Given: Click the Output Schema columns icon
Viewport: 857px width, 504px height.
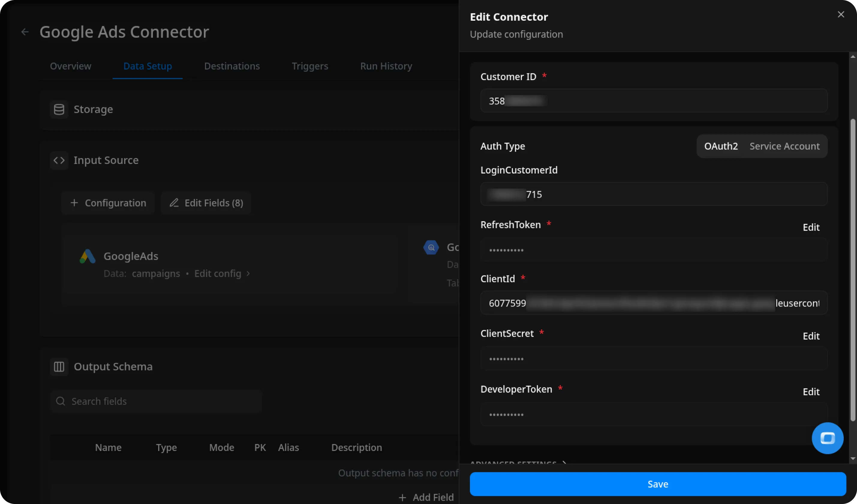Looking at the screenshot, I should point(59,366).
